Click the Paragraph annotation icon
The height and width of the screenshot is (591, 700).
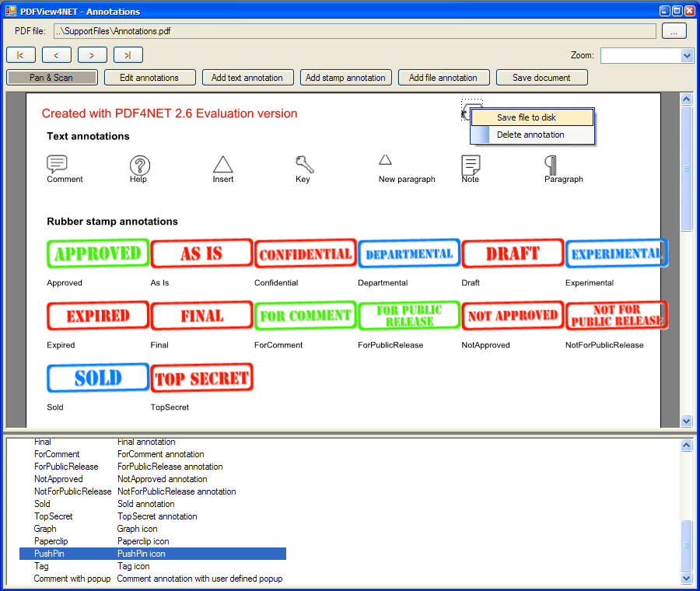551,165
